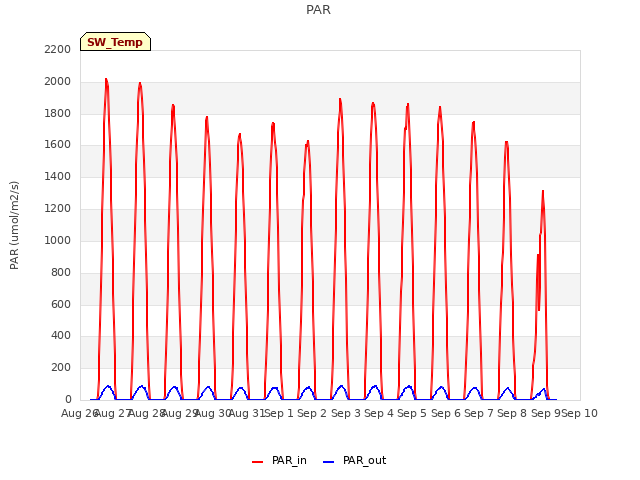The height and width of the screenshot is (480, 640).
Task: Toggle the PAR_out legend entry
Action: coord(354,460)
